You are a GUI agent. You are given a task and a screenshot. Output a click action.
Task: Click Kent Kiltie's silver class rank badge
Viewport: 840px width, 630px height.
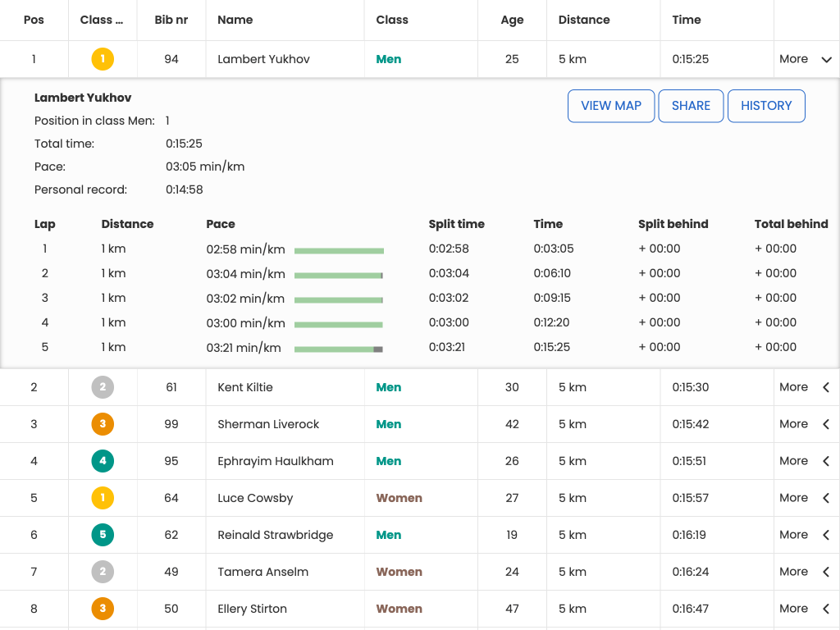pyautogui.click(x=103, y=387)
